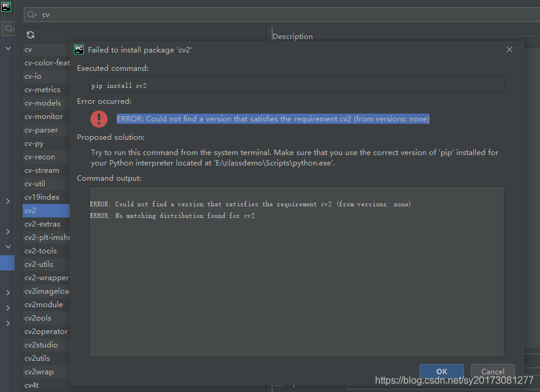540x392 pixels.
Task: Collapse the expanded chevron at sidebar top
Action: tap(9, 48)
